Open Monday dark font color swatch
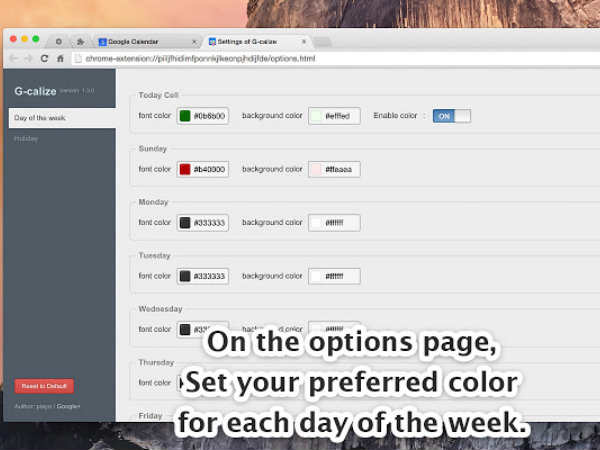 (x=185, y=223)
